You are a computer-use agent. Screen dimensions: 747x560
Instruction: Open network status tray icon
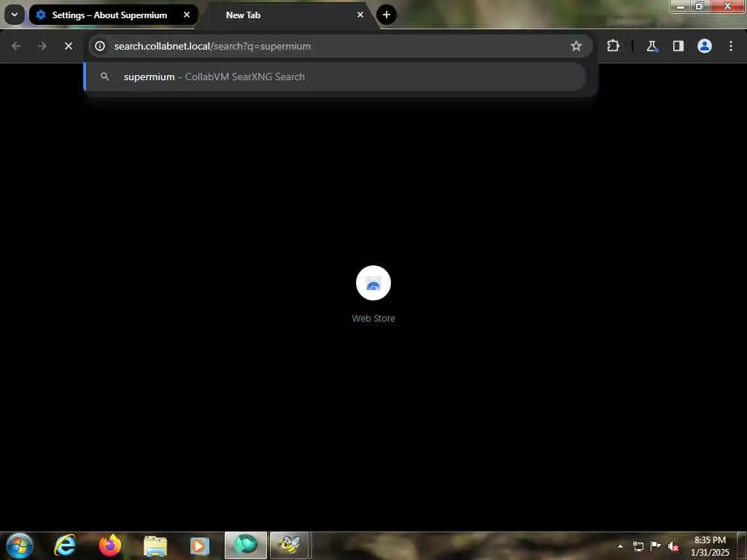(638, 546)
